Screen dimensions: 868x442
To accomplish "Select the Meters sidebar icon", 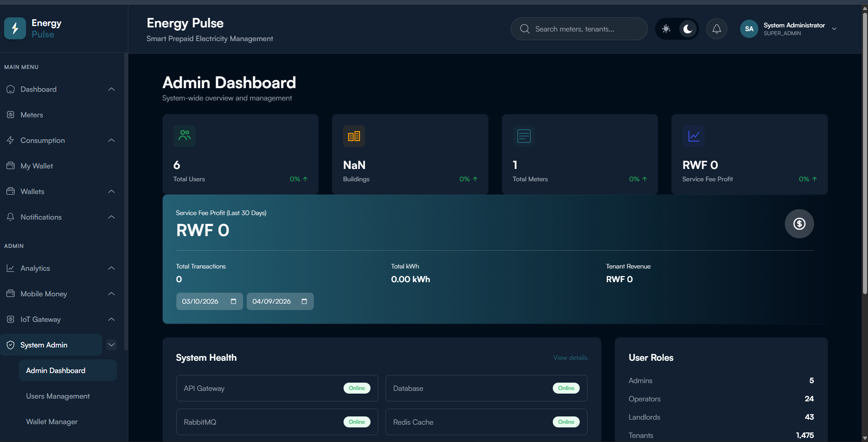I will click(x=11, y=115).
